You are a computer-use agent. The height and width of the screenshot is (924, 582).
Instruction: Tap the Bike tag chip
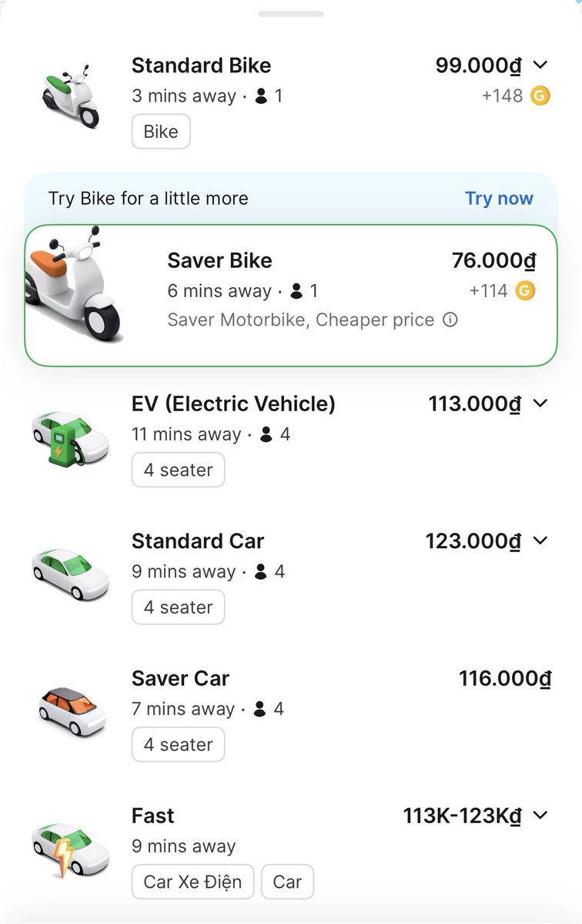(161, 132)
